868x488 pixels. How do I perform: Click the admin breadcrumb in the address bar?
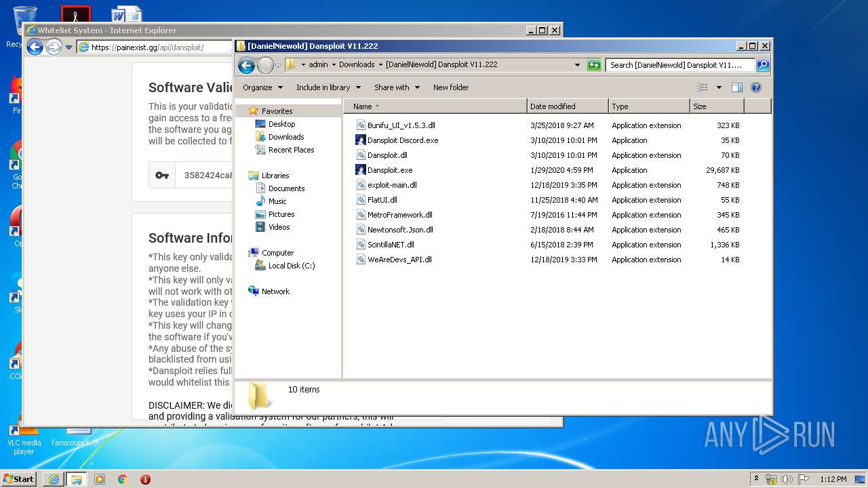(x=318, y=65)
